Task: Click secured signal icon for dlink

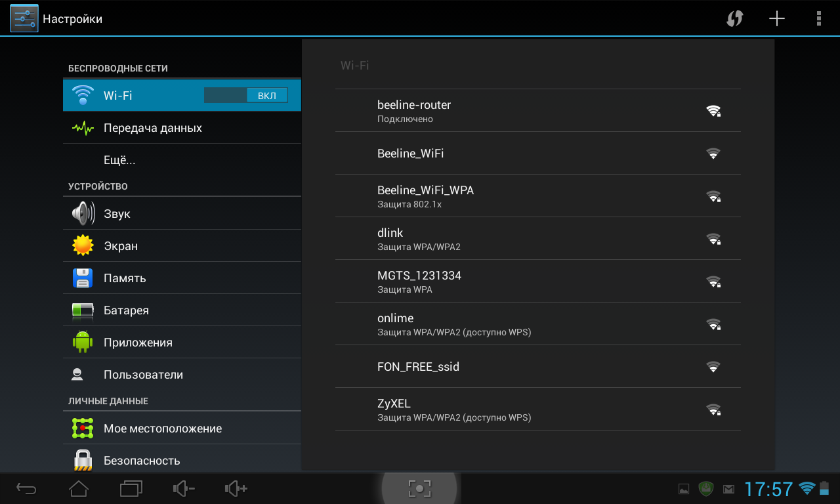Action: 713,239
